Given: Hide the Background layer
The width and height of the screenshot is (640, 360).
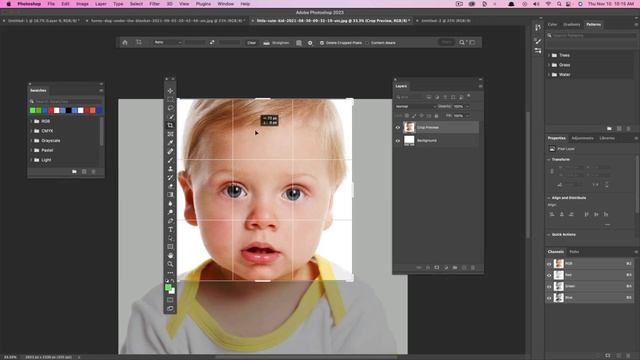Looking at the screenshot, I should (x=398, y=141).
